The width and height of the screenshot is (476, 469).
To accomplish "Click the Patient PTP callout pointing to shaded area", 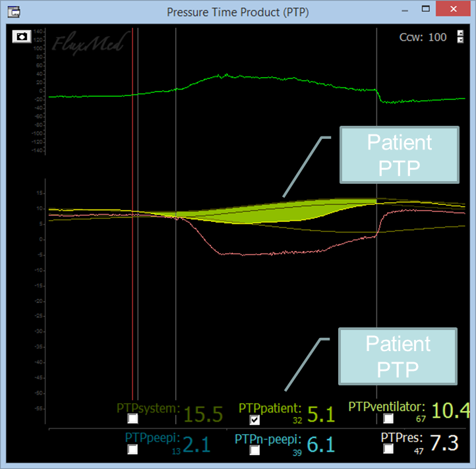I will [399, 154].
